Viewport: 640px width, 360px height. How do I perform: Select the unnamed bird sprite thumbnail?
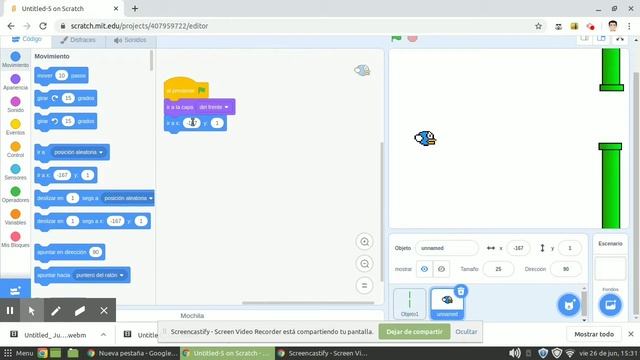(x=447, y=303)
